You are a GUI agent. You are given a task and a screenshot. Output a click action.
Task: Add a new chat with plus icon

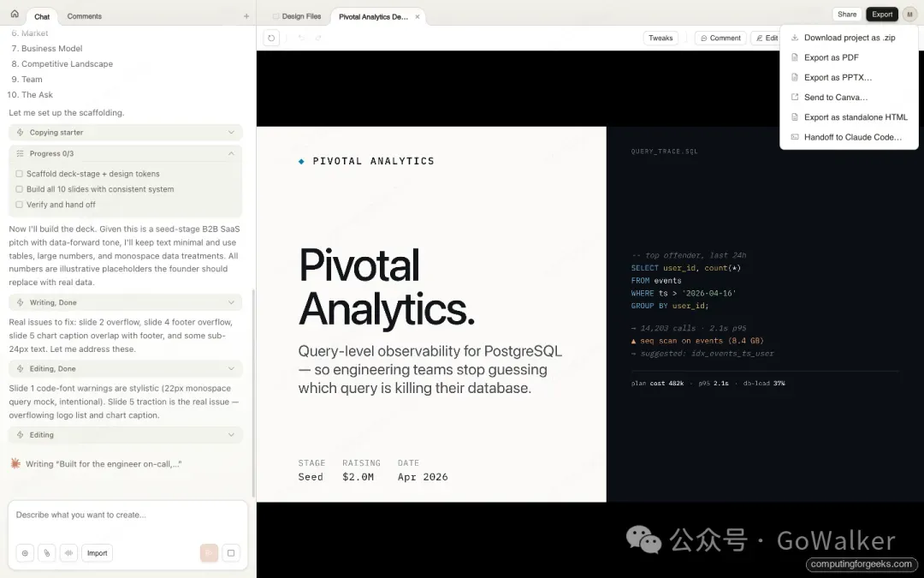click(x=246, y=16)
